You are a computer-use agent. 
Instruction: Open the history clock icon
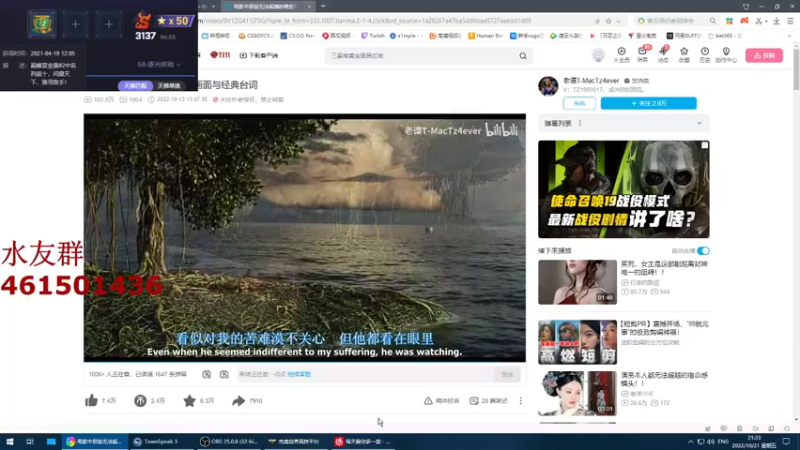(705, 54)
